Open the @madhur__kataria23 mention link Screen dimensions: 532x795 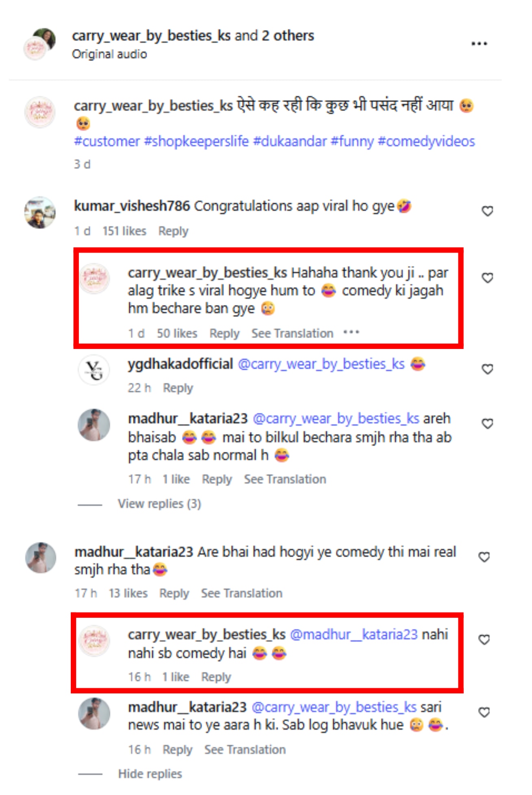coord(353,634)
